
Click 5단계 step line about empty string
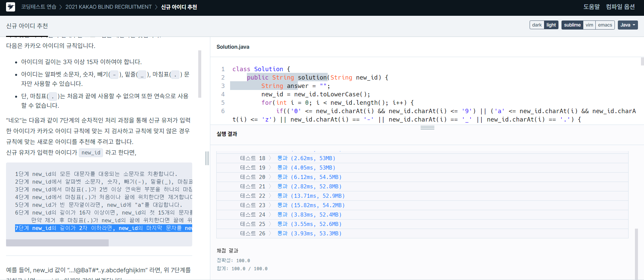[x=99, y=205]
